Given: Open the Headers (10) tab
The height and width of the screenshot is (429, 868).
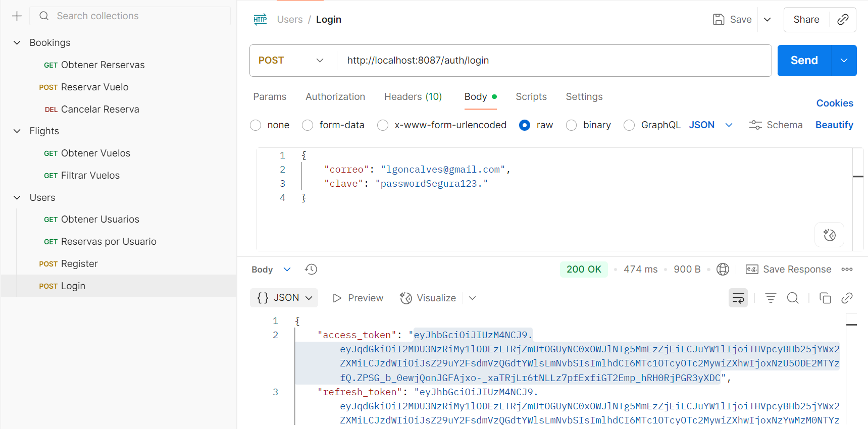Looking at the screenshot, I should pos(413,97).
